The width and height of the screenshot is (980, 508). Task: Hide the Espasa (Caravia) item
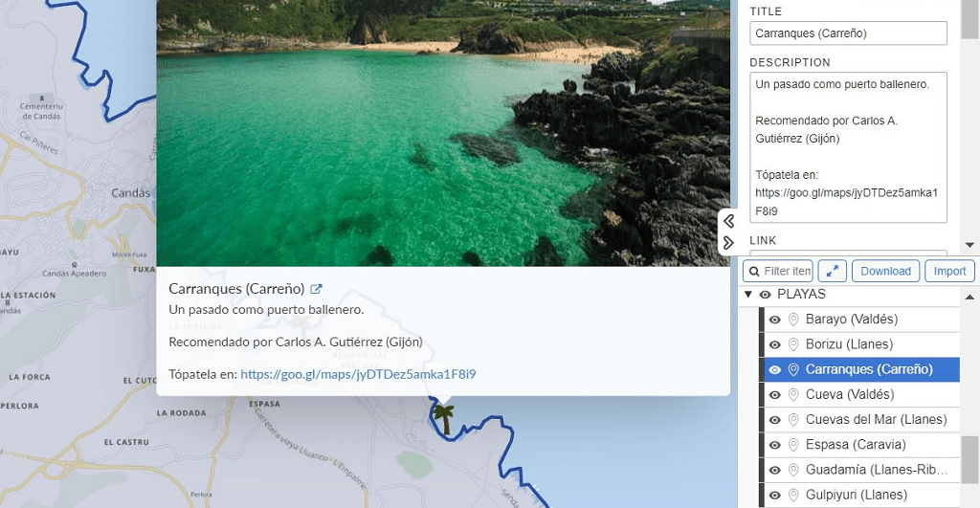pos(775,445)
